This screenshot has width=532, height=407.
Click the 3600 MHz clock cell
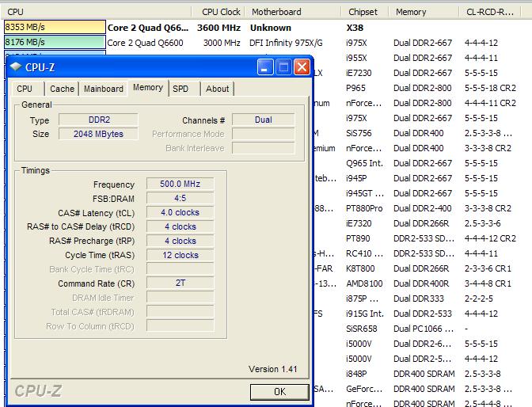[x=218, y=28]
